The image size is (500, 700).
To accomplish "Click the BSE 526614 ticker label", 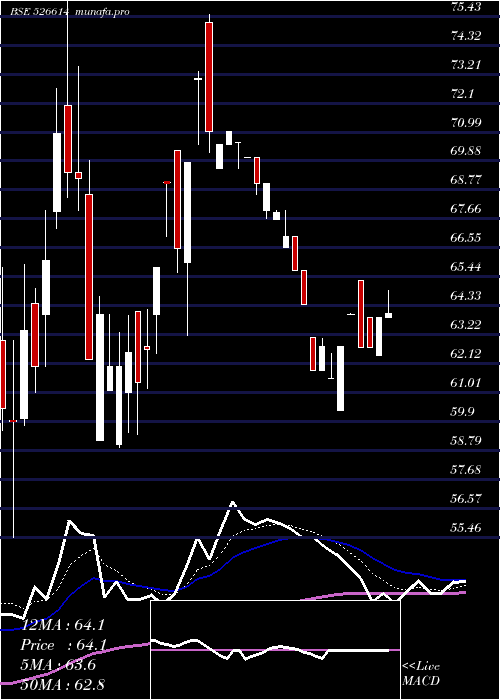I will tap(39, 12).
